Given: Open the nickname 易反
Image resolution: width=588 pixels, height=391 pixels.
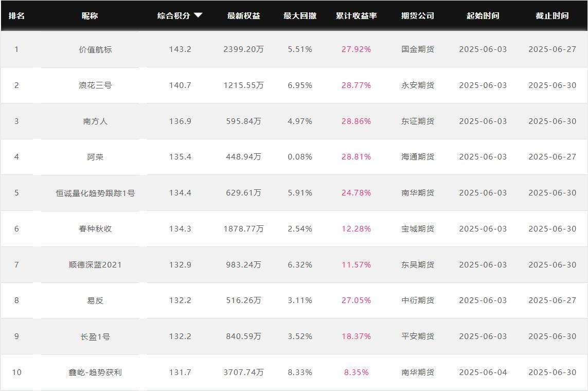Looking at the screenshot, I should click(95, 300).
